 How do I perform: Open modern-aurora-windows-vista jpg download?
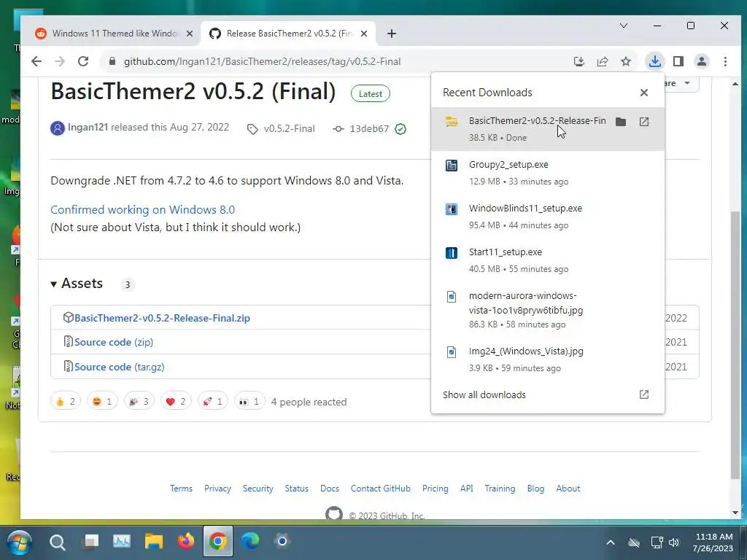click(547, 310)
